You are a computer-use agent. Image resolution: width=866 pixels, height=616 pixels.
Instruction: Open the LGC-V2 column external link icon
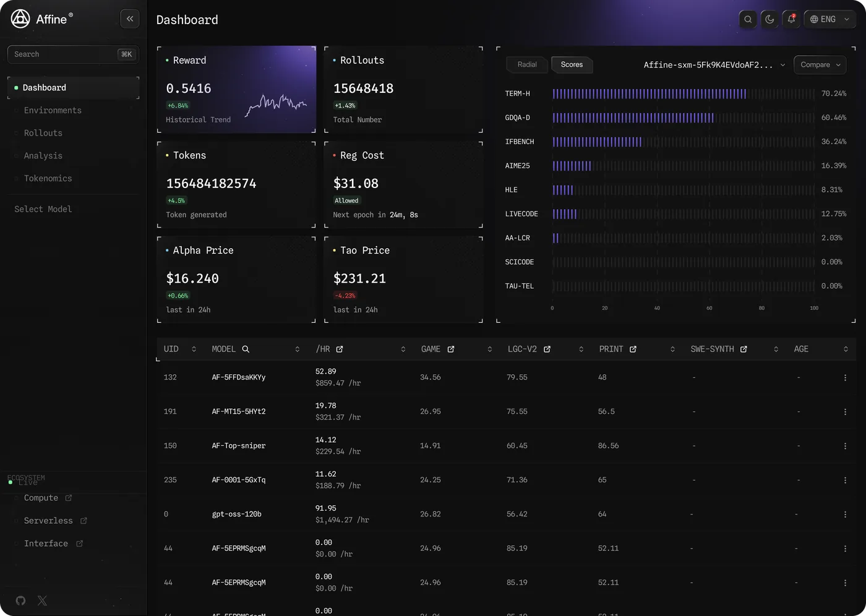(x=547, y=349)
